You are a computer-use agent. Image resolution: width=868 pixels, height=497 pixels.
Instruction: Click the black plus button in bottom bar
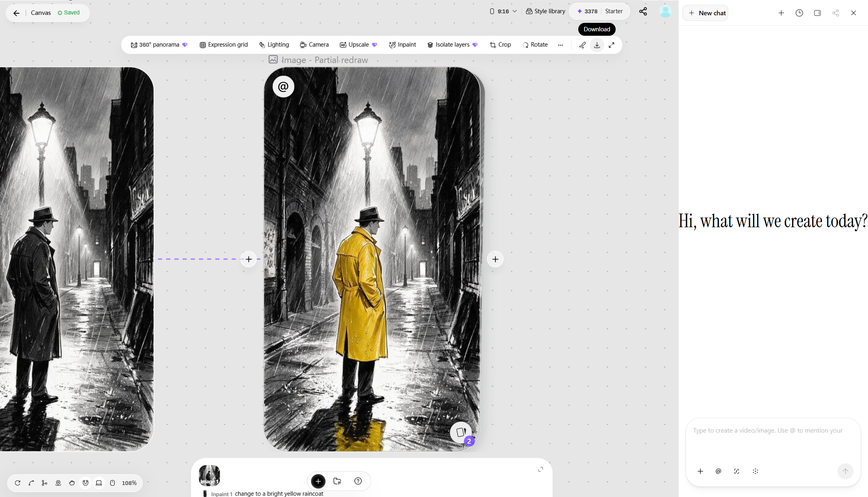coord(318,481)
